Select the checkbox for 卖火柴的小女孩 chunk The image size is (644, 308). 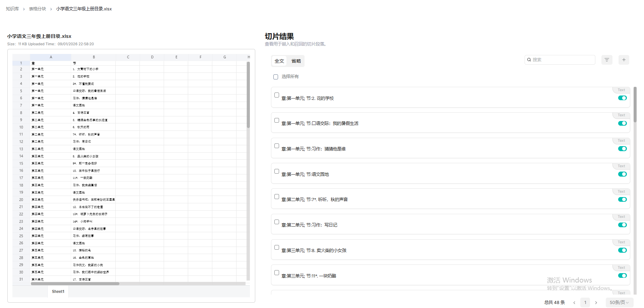click(277, 247)
